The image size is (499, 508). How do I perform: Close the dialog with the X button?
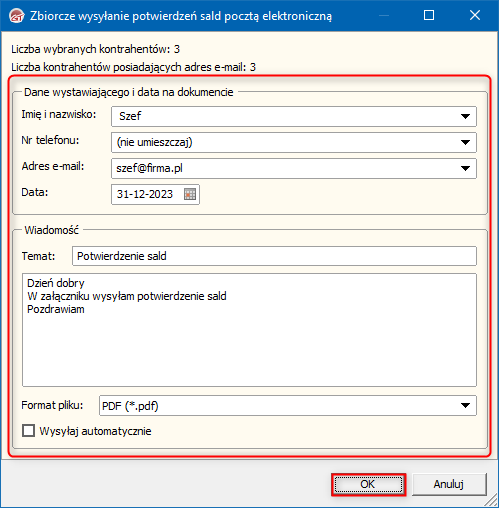[x=475, y=15]
